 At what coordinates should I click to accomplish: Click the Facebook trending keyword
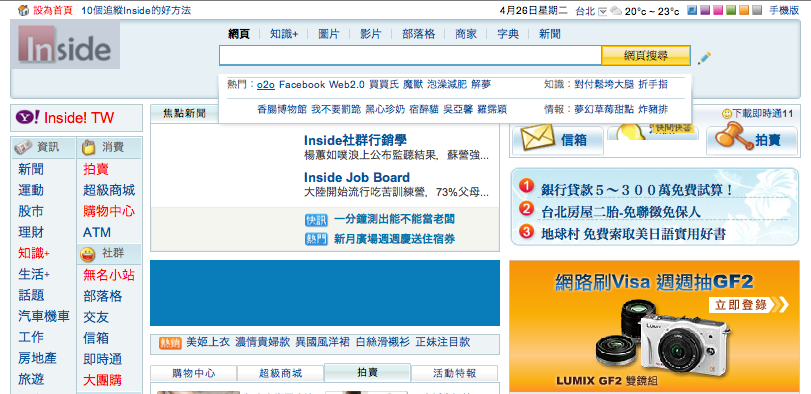click(302, 84)
